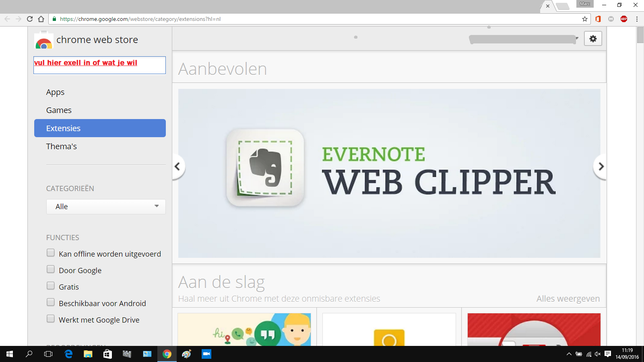Tick the 'Door Google' checkbox
Screen dimensions: 644x362
[x=51, y=269]
